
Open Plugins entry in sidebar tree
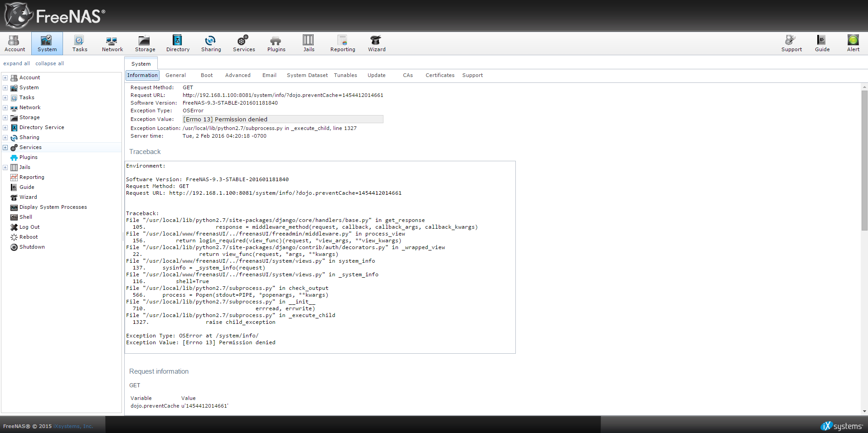(x=29, y=157)
